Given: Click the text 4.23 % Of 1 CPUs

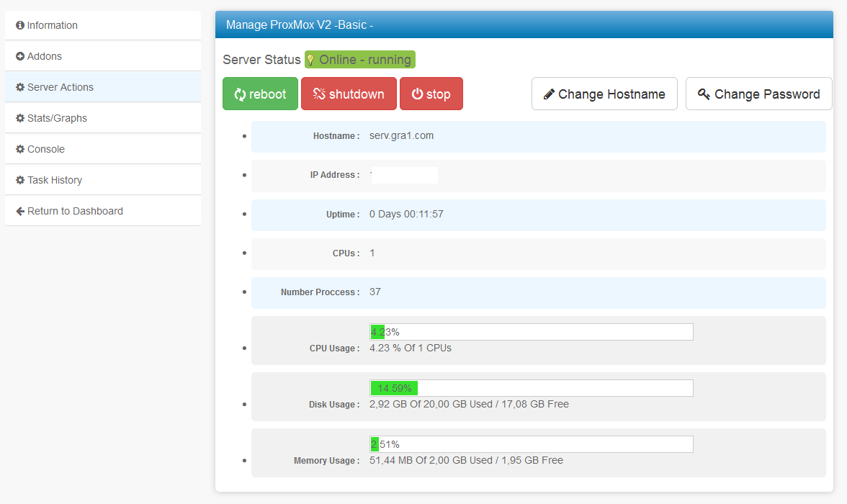Looking at the screenshot, I should pyautogui.click(x=411, y=348).
